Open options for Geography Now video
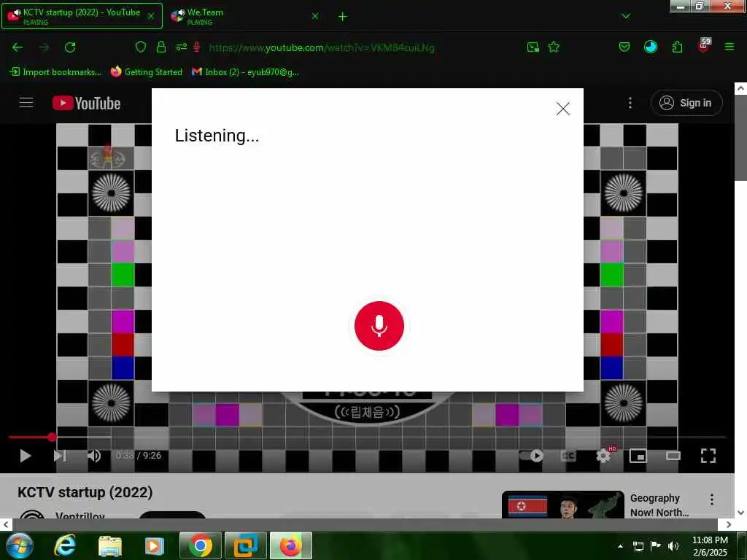The width and height of the screenshot is (747, 560). coord(711,499)
